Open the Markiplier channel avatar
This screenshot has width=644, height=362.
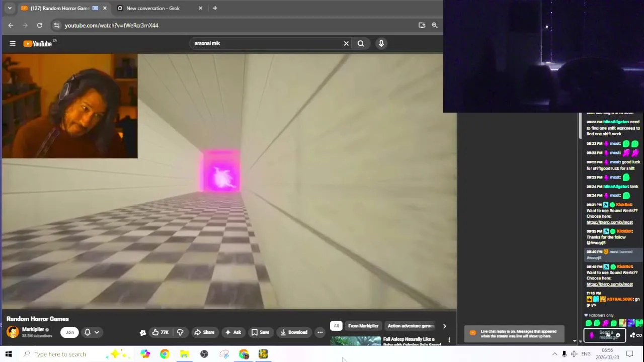pyautogui.click(x=13, y=332)
